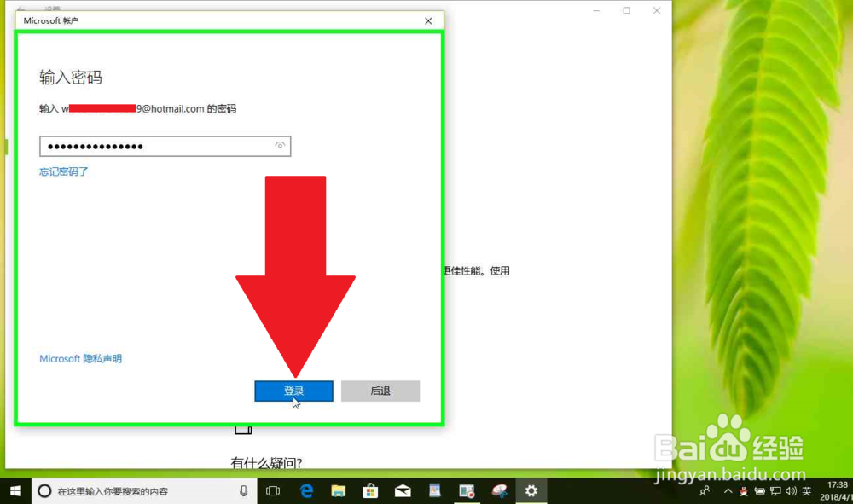The height and width of the screenshot is (504, 853).
Task: Open the Microsoft 隐私声明 privacy statement link
Action: [x=79, y=358]
